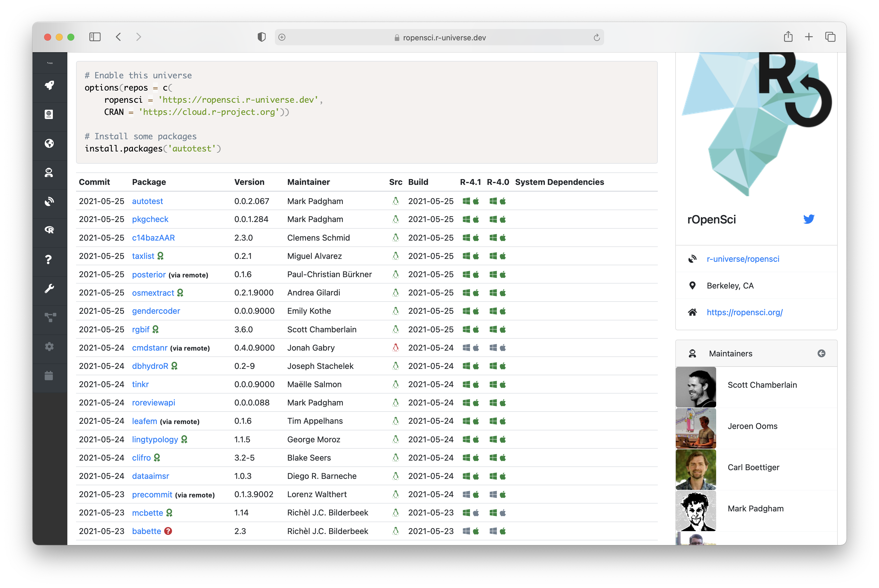Open the passport icon in the sidebar

pos(49,114)
